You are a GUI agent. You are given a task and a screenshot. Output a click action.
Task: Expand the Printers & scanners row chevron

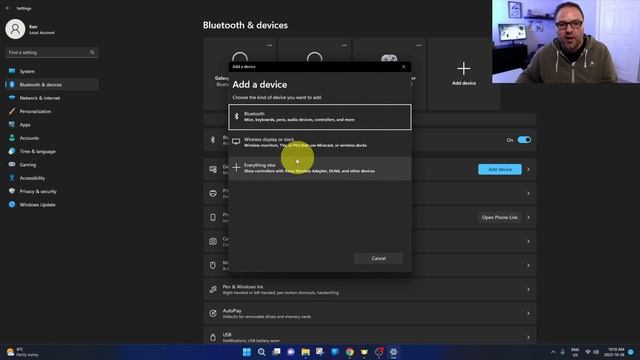[528, 193]
